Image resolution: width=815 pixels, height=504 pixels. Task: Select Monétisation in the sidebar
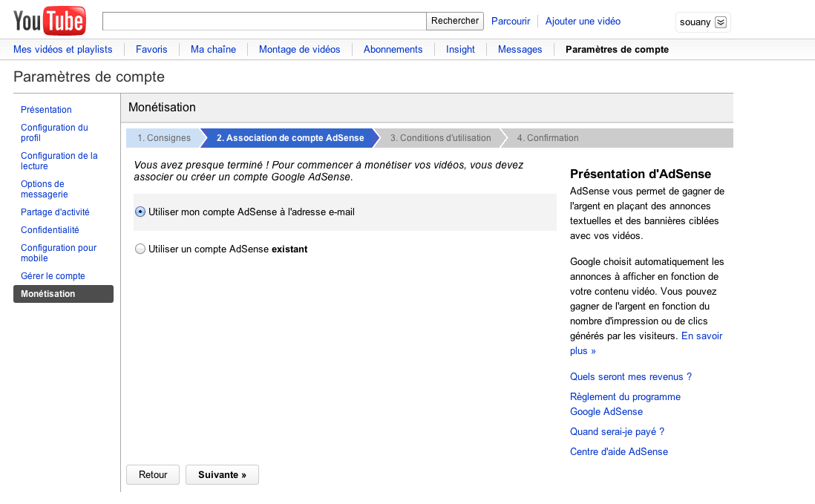pyautogui.click(x=63, y=294)
